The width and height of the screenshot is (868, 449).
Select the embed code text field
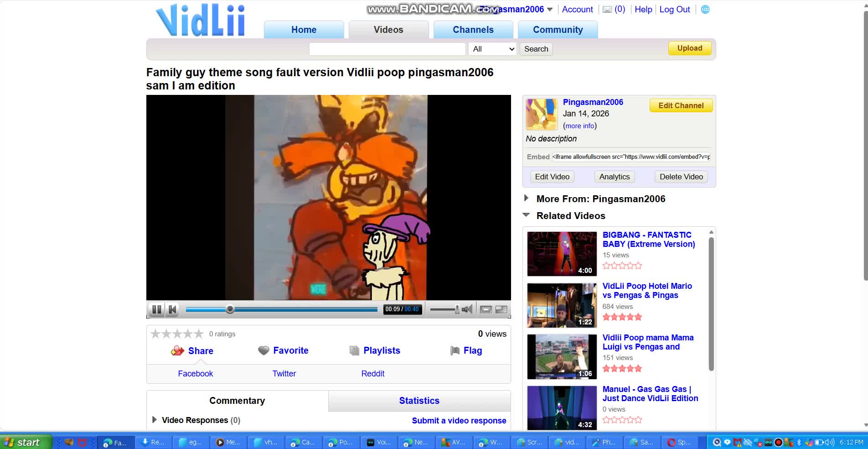pyautogui.click(x=631, y=157)
